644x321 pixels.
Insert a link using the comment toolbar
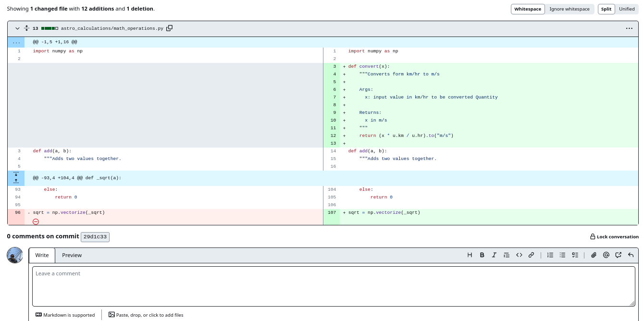tap(532, 255)
